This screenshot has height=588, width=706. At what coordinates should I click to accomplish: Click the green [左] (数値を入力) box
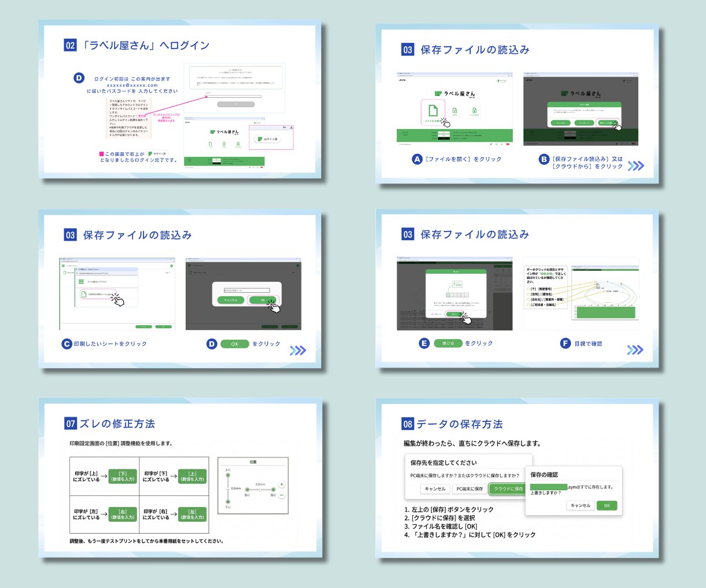[193, 514]
